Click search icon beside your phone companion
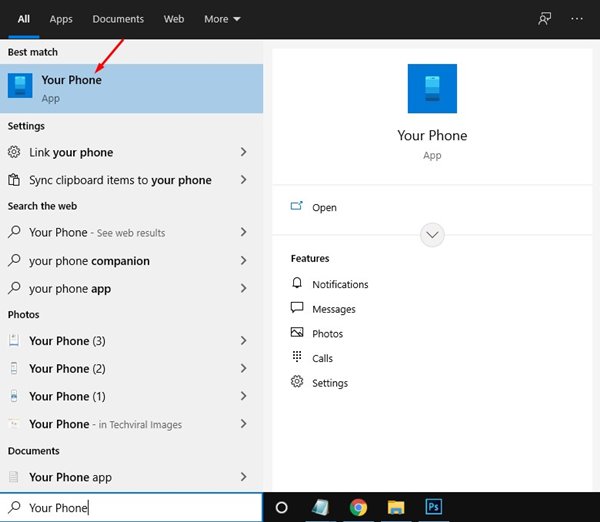Screen dimensions: 600x522 [14, 260]
